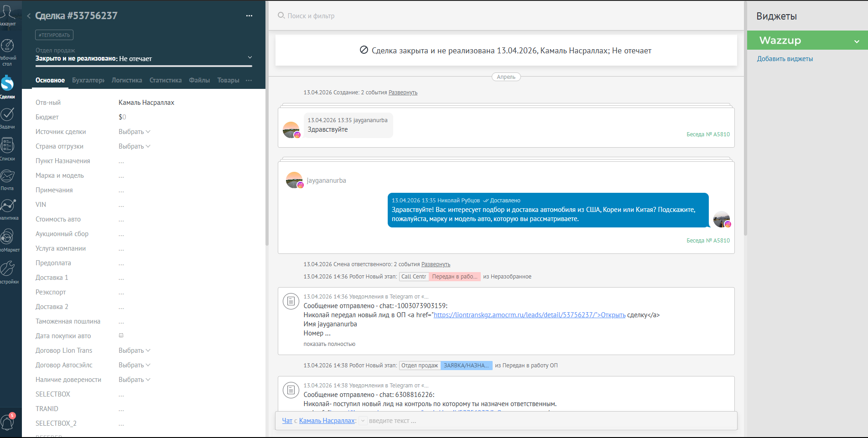This screenshot has height=438, width=868.
Task: Click the Чат link in message composer
Action: coord(287,421)
